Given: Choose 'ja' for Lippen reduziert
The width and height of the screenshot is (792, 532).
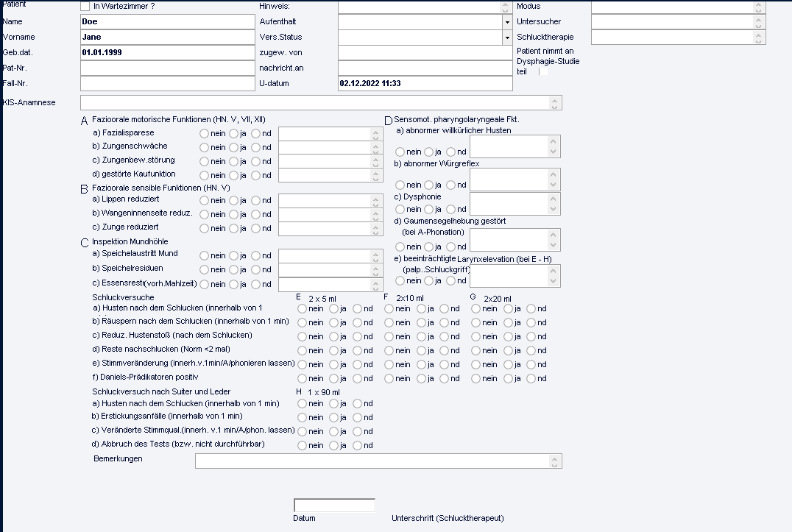Looking at the screenshot, I should pos(234,200).
